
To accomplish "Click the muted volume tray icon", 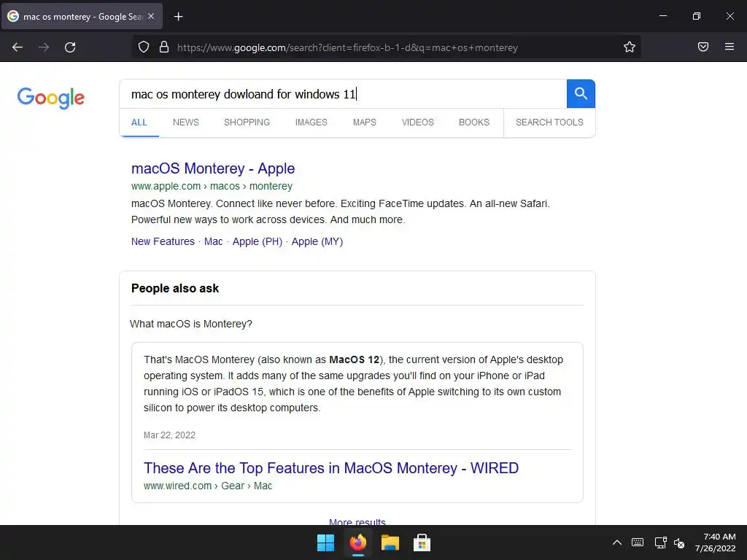I will 679,542.
